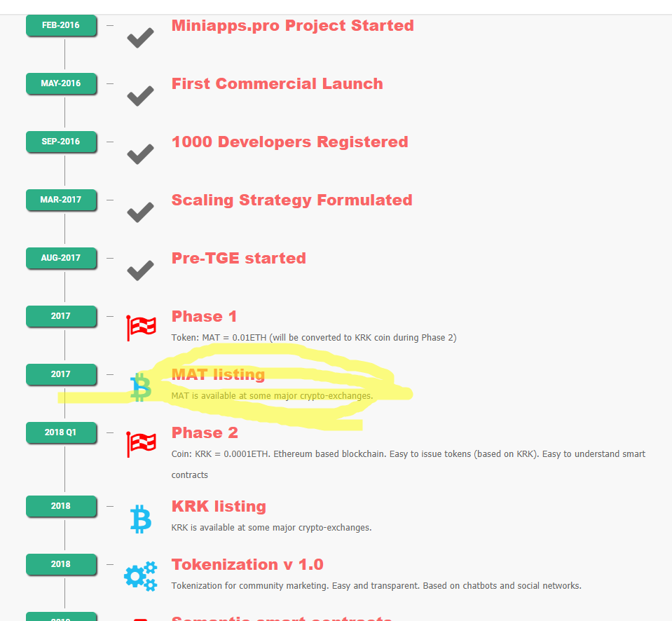Click the Pre-TGE started heading
672x621 pixels.
click(x=239, y=259)
